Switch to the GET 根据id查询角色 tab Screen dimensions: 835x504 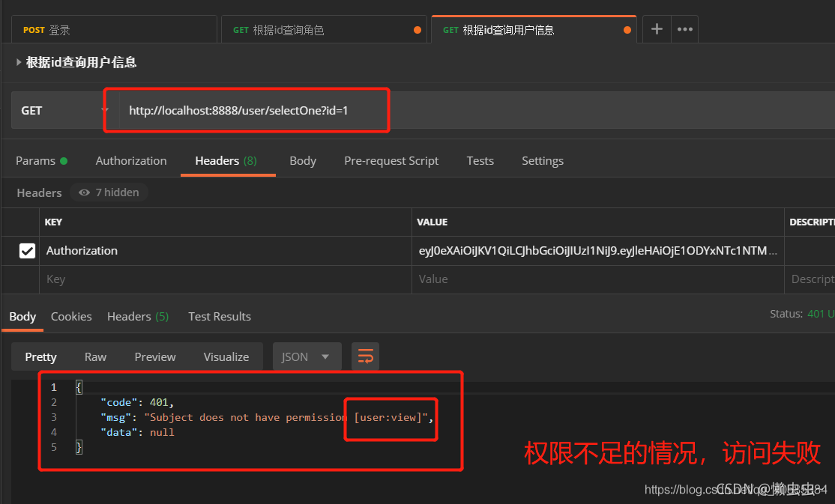[324, 30]
